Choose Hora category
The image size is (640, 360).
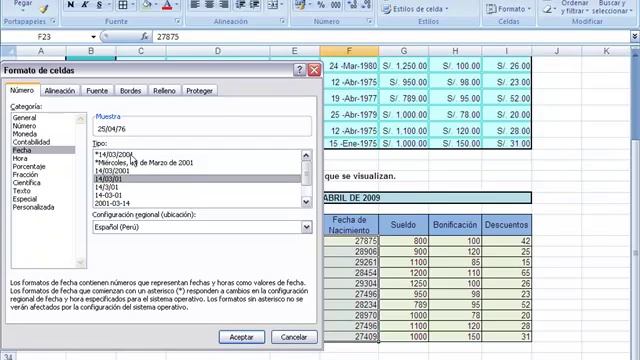tap(20, 158)
